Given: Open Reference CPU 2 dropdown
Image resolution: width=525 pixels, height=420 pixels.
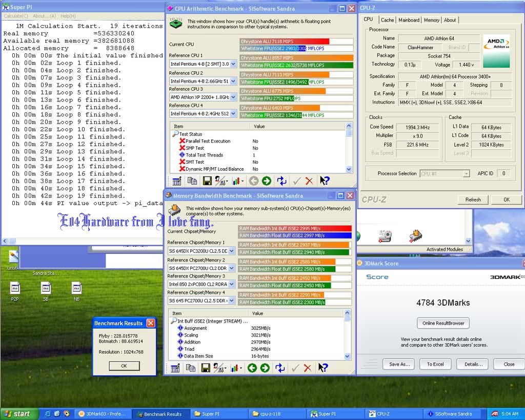Looking at the screenshot, I should point(233,81).
